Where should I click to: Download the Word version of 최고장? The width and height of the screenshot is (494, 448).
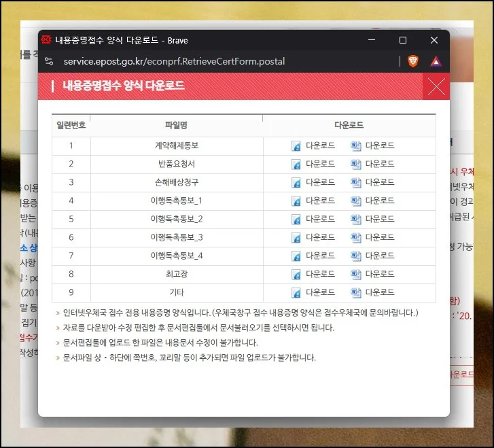point(379,274)
